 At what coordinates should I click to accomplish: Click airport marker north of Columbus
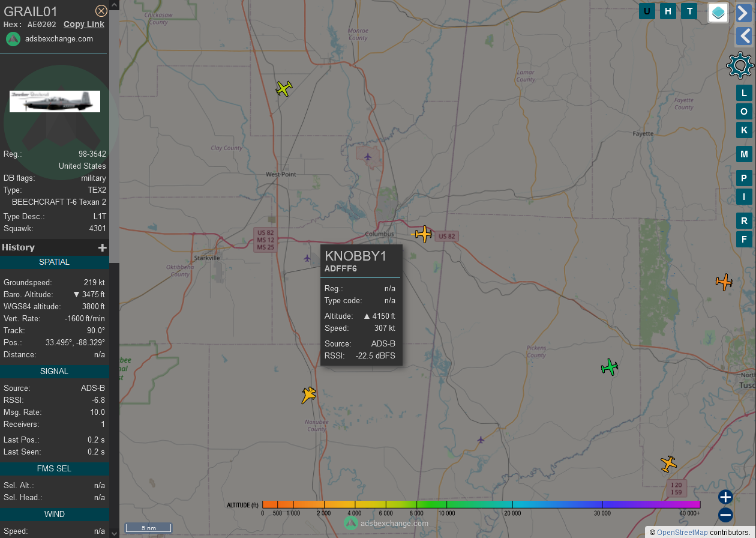pos(368,157)
